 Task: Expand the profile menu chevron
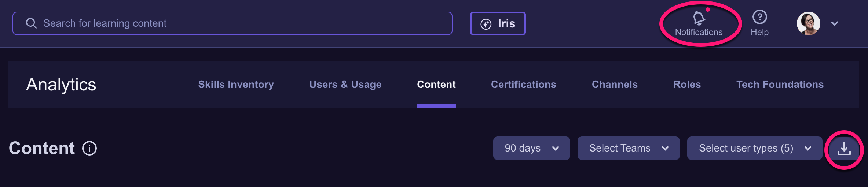(x=835, y=24)
